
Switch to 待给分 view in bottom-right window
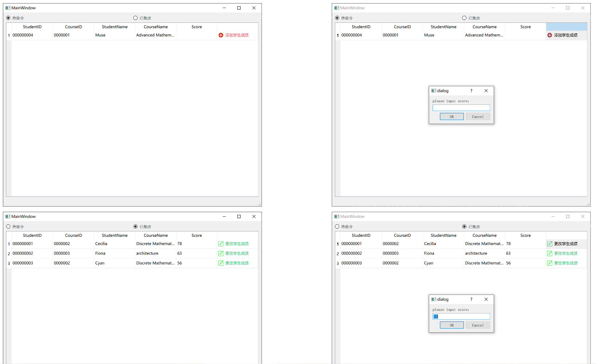point(337,226)
